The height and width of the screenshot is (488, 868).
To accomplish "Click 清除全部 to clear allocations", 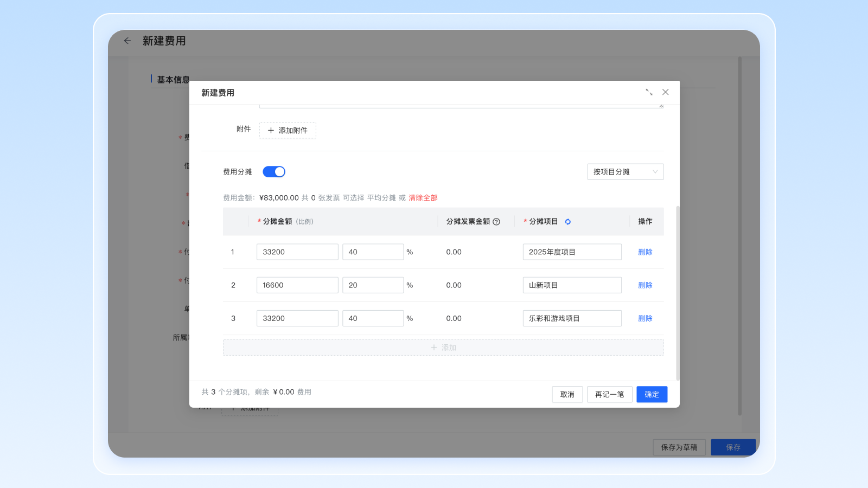I will (423, 198).
